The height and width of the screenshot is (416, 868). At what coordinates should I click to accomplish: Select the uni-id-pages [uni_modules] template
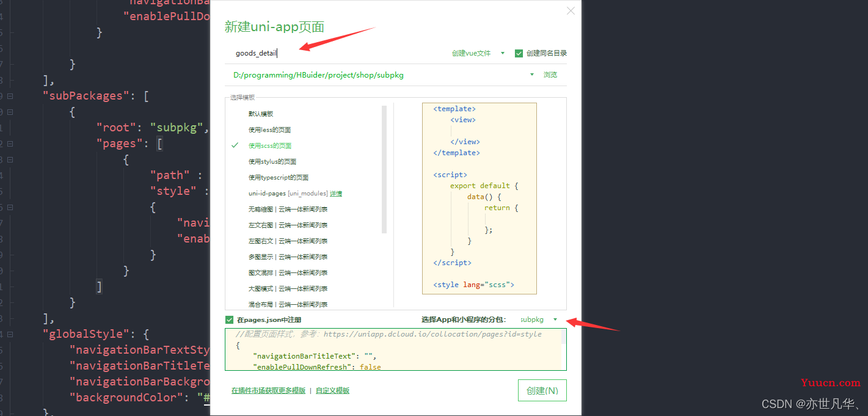[288, 194]
